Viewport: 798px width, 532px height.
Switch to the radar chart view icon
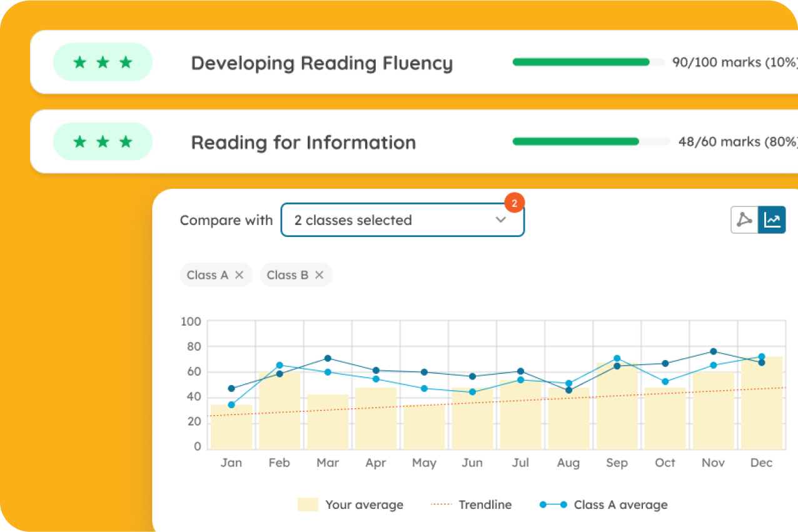point(744,220)
